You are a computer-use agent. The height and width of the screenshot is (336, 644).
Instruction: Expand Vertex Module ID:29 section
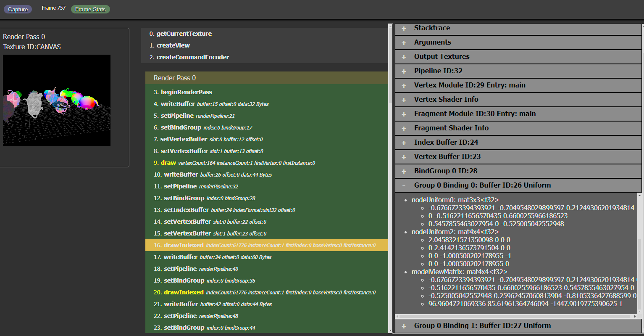pyautogui.click(x=518, y=85)
